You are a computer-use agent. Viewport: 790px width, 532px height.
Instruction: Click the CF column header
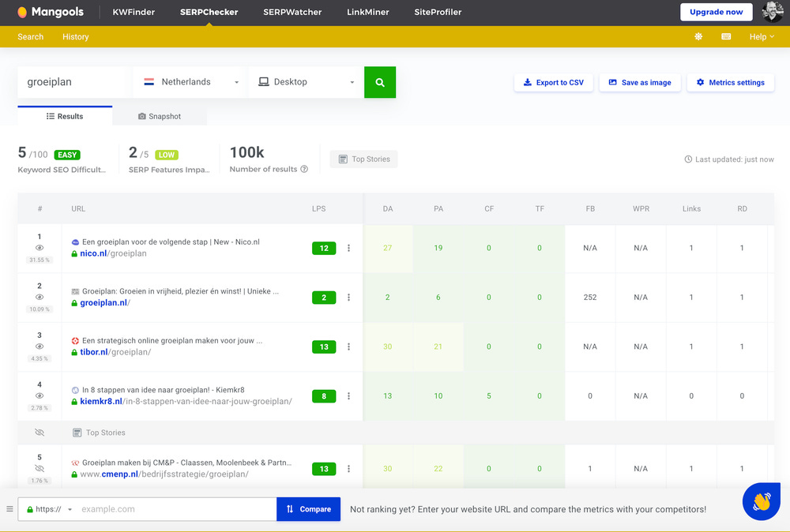pyautogui.click(x=489, y=208)
